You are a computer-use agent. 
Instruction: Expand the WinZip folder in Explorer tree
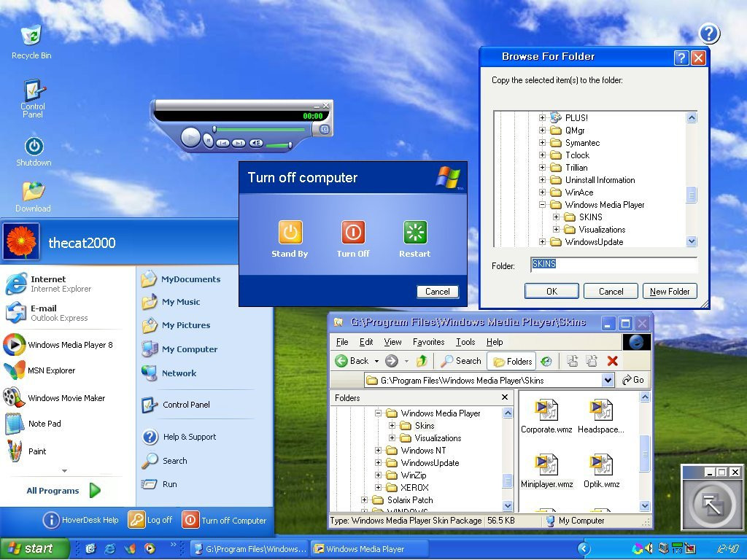[x=378, y=475]
